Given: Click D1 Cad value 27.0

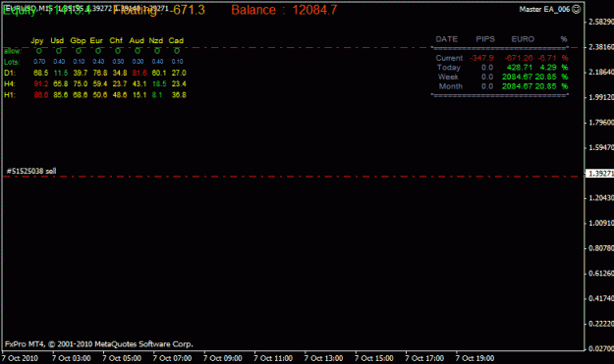Looking at the screenshot, I should (179, 74).
